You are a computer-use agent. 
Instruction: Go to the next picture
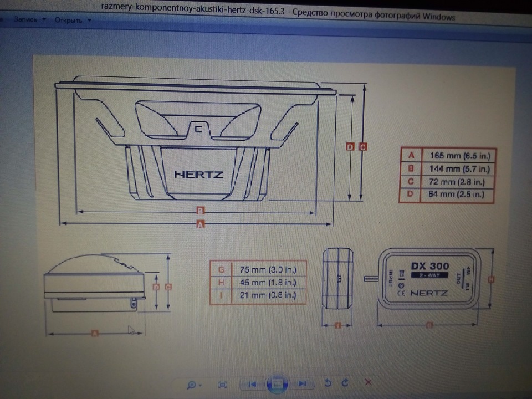tap(302, 383)
